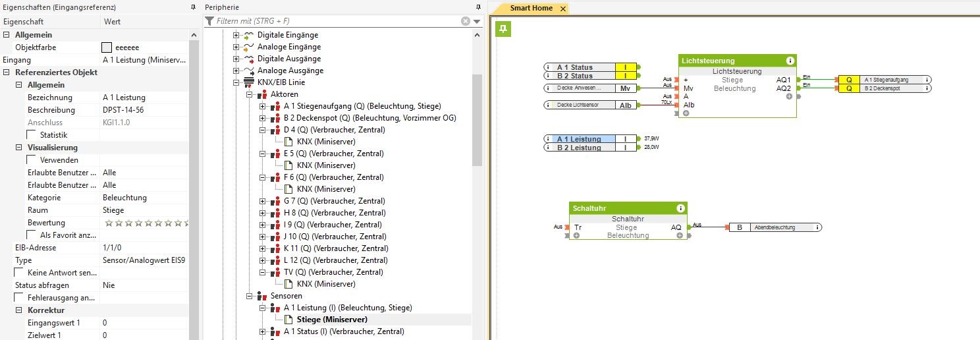Set rating with the first Bewertung star
Image resolution: width=980 pixels, height=340 pixels.
click(x=107, y=223)
